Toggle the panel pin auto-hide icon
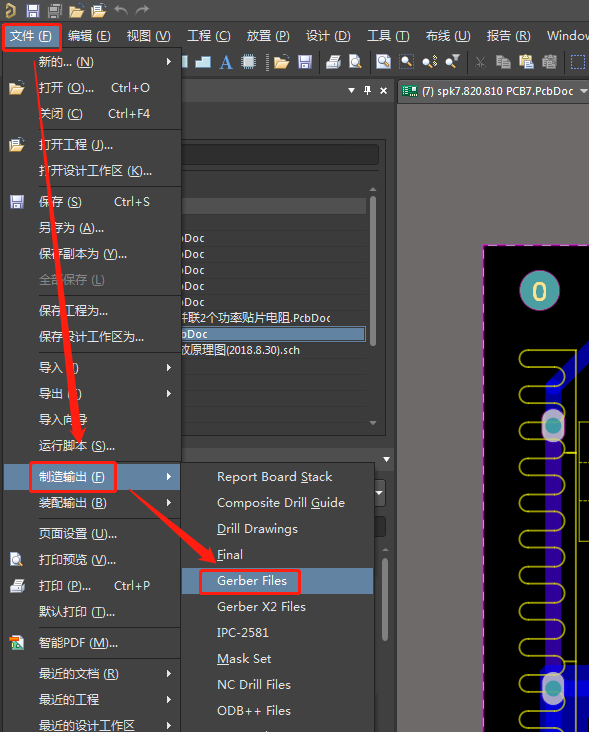Screen dimensions: 589x732 [x=367, y=91]
